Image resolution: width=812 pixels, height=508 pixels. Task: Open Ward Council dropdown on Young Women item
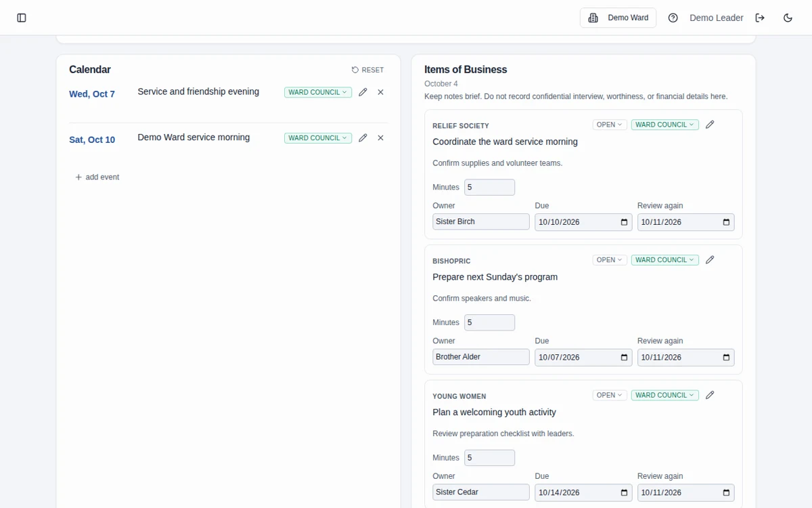point(665,395)
